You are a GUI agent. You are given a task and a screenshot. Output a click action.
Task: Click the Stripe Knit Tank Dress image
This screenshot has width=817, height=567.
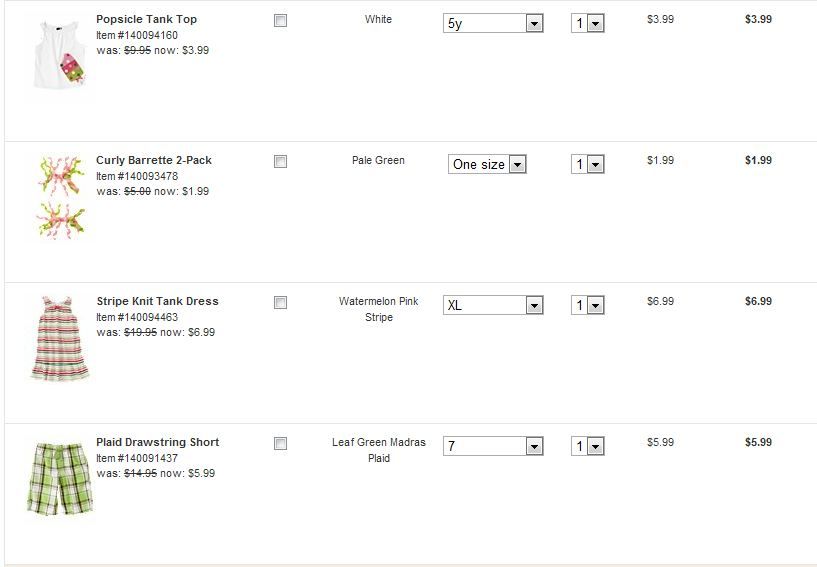click(x=61, y=338)
